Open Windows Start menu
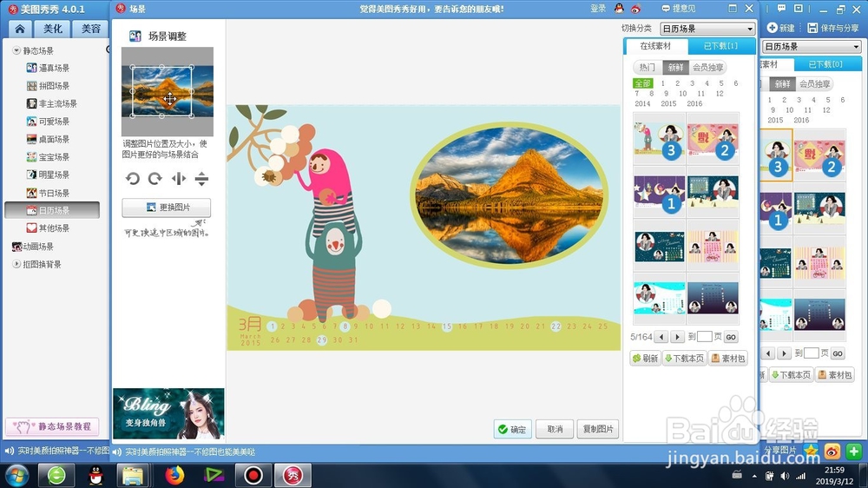 (x=16, y=476)
